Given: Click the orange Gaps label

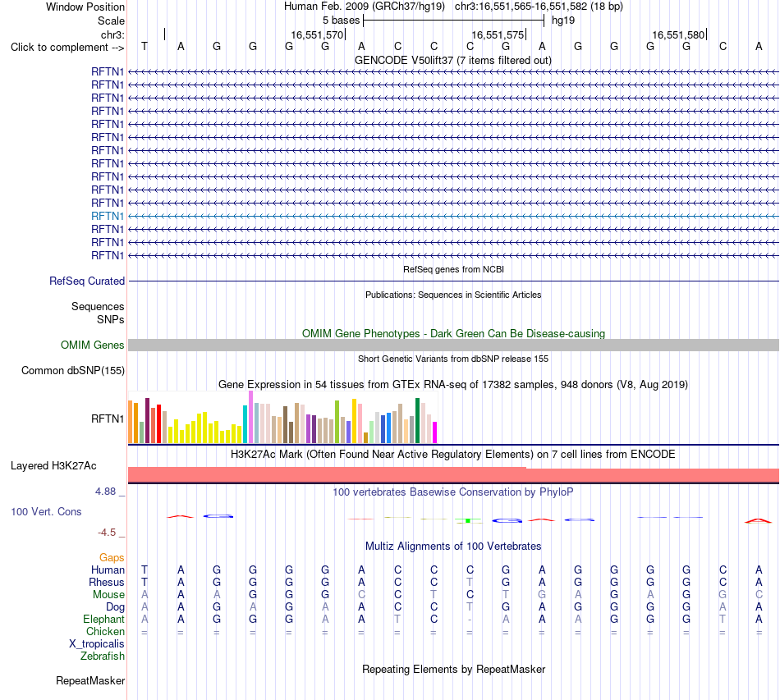Looking at the screenshot, I should coord(112,558).
